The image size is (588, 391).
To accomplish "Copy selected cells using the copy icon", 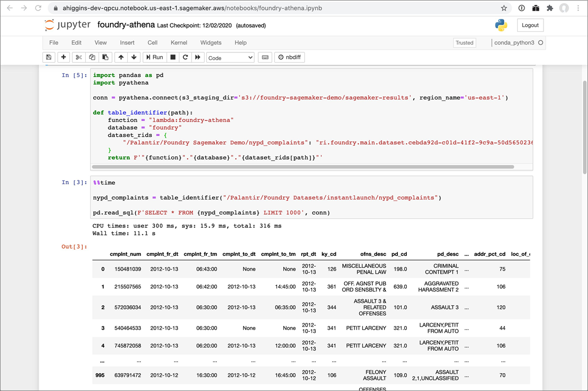I will [x=92, y=58].
